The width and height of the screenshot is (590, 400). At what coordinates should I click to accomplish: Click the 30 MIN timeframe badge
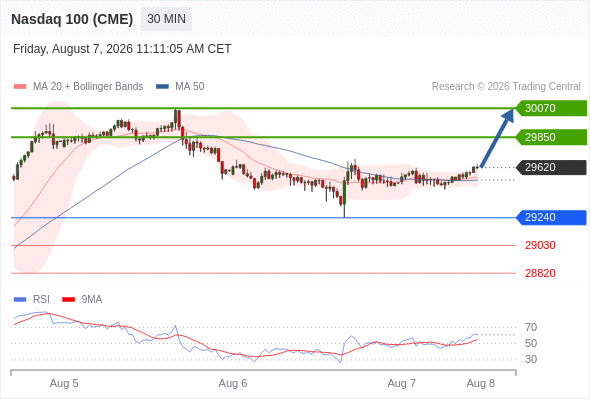pos(166,19)
